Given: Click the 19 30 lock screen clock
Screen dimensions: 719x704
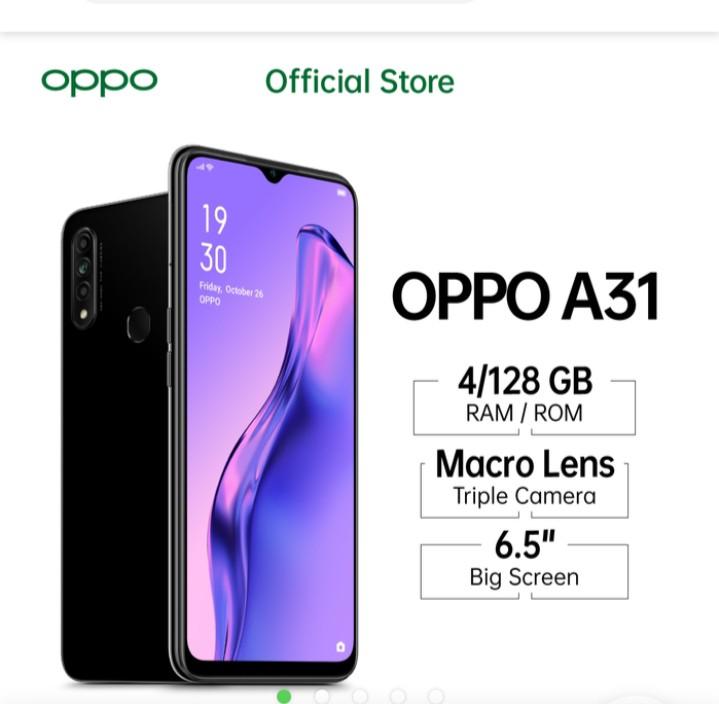Looking at the screenshot, I should pyautogui.click(x=214, y=239).
